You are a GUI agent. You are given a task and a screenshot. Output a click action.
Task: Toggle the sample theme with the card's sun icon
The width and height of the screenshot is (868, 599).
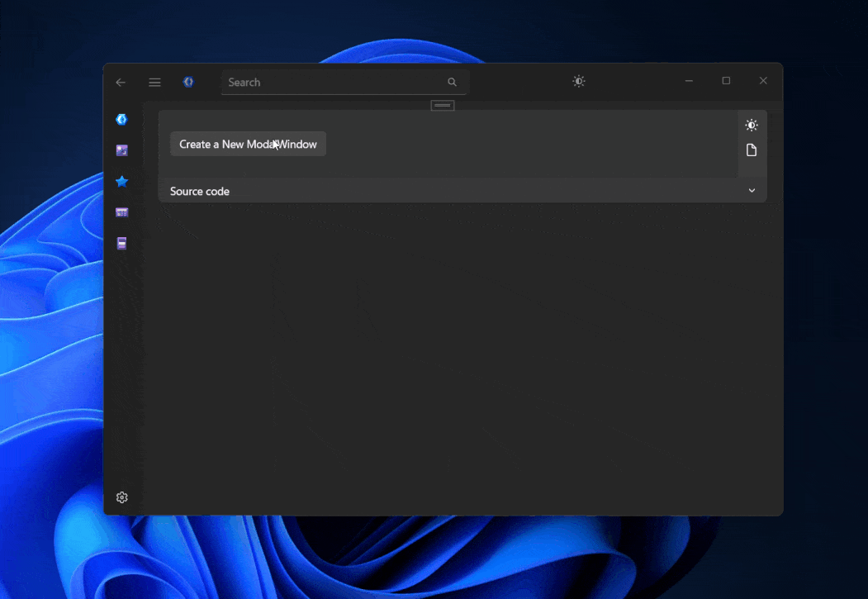pyautogui.click(x=752, y=125)
